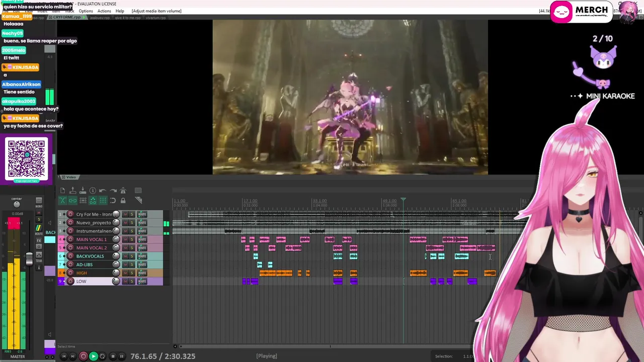This screenshot has width=644, height=362.
Task: Open ROUTE for BACKVOCALS track
Action: click(142, 256)
